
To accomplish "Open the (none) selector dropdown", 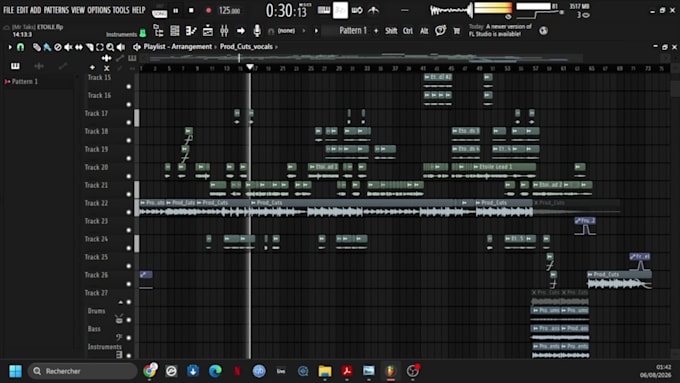I will 286,31.
